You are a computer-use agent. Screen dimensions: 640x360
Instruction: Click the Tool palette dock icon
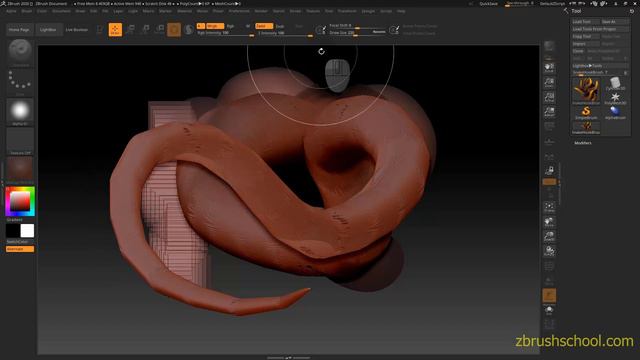coord(631,11)
